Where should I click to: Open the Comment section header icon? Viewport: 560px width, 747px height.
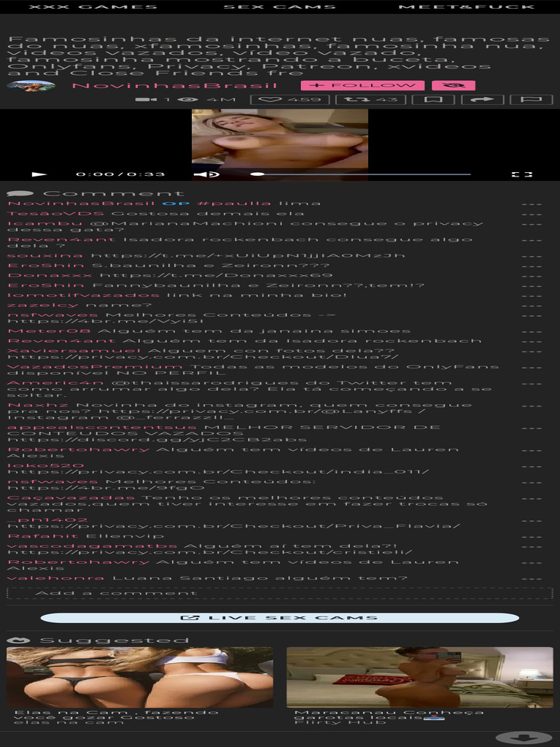(x=20, y=194)
